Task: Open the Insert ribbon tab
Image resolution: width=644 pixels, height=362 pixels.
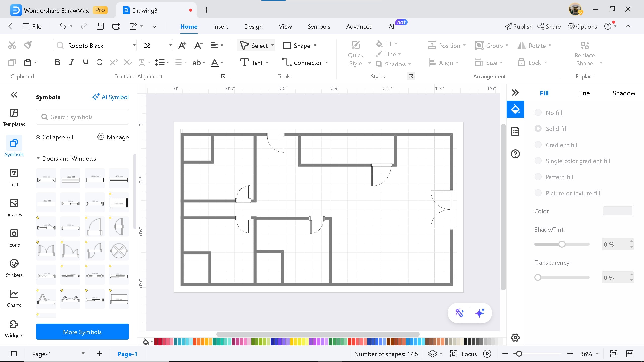Action: pyautogui.click(x=221, y=26)
